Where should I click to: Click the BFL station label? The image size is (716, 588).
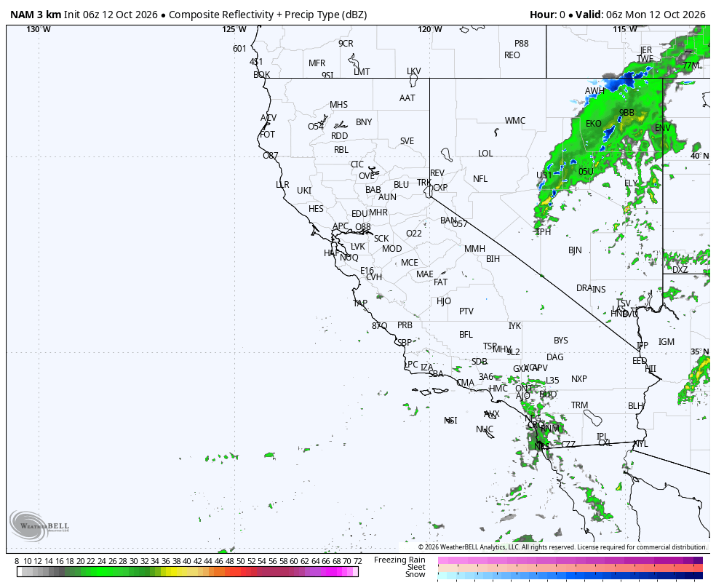click(466, 335)
